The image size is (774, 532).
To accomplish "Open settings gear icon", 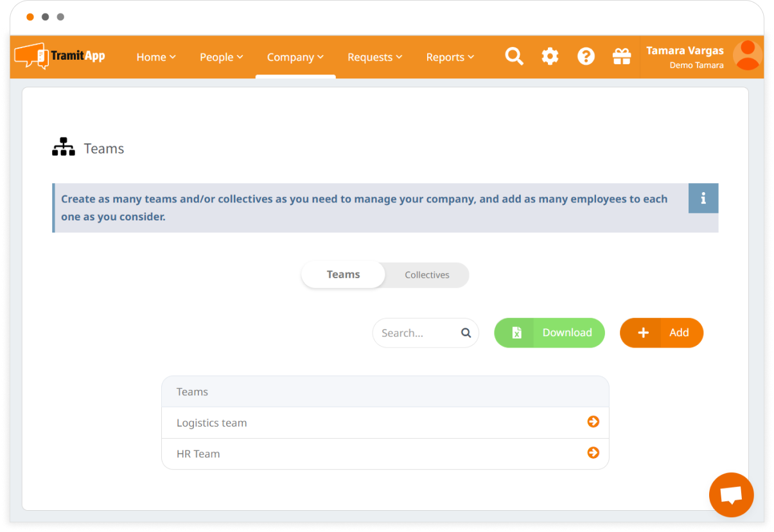I will pos(550,57).
